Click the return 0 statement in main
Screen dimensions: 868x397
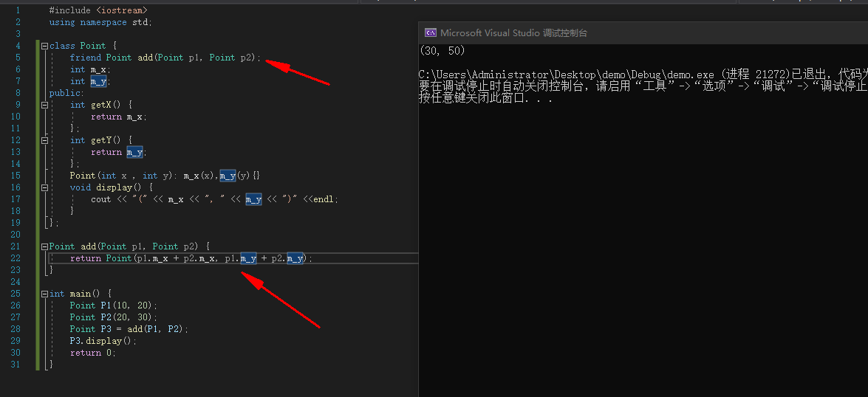pos(92,353)
